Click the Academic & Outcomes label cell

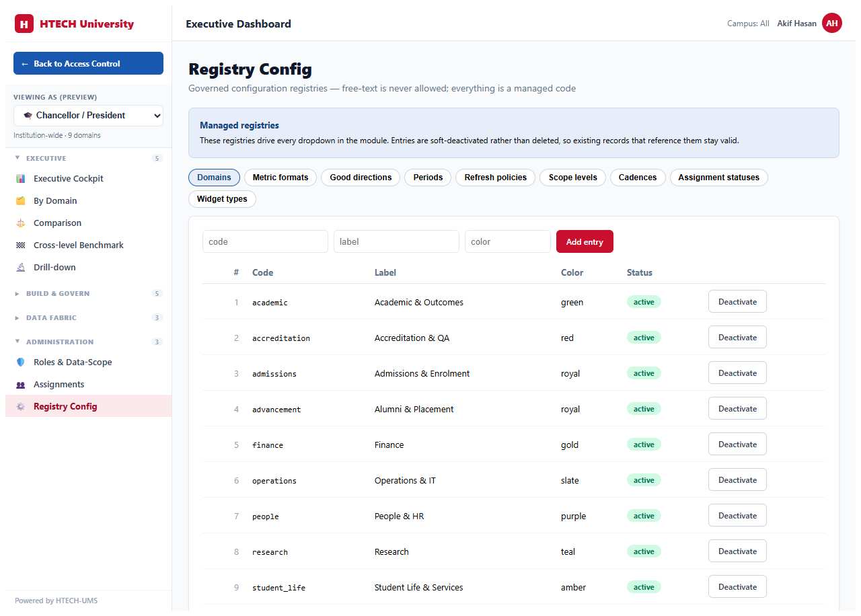(x=419, y=303)
